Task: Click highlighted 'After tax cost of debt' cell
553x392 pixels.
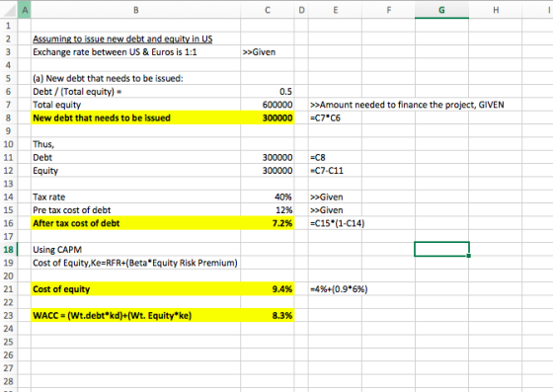Action: 136,223
